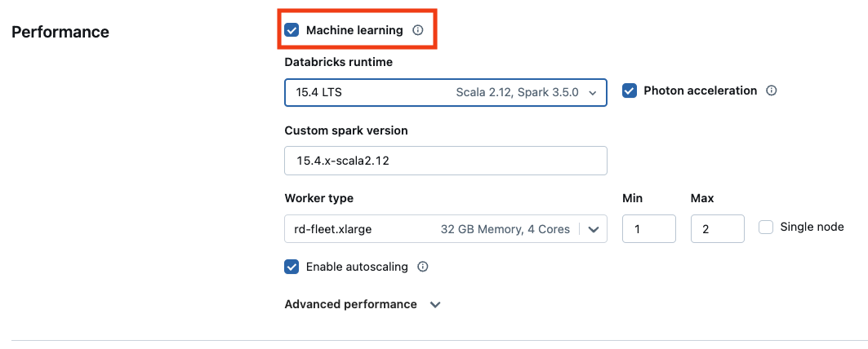
Task: Click the Custom spark version field label
Action: click(345, 130)
